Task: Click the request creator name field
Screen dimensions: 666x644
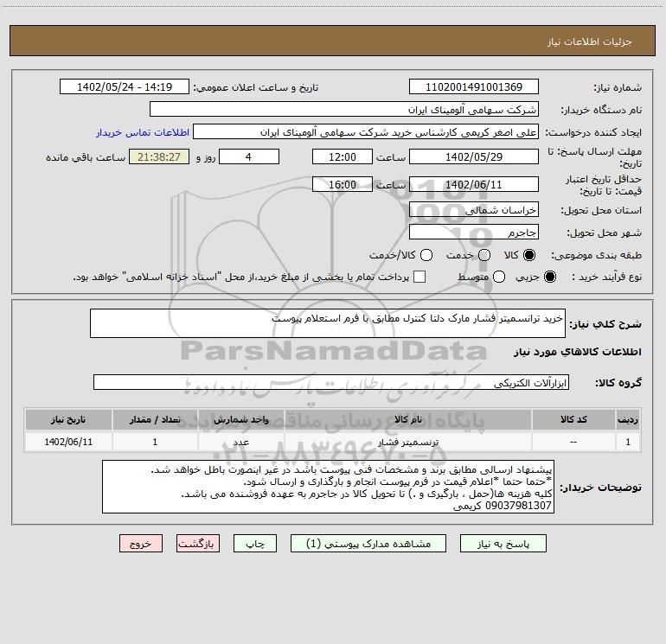Action: (366, 132)
